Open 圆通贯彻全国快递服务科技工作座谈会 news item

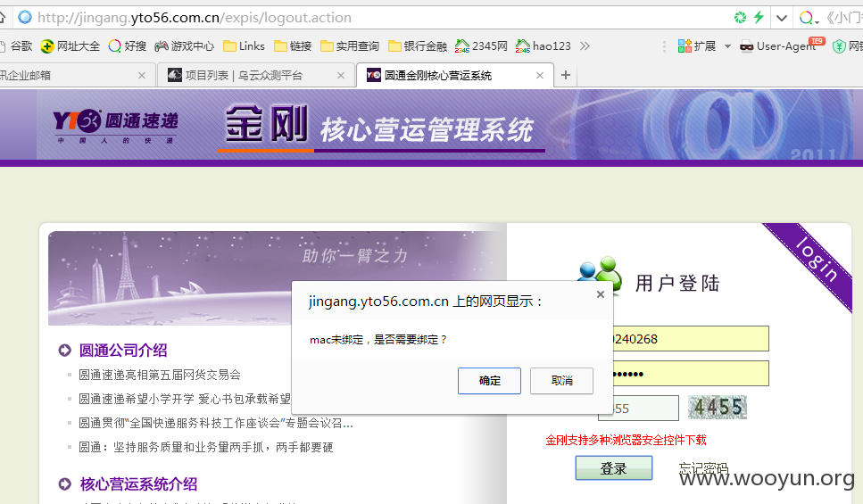pyautogui.click(x=216, y=423)
